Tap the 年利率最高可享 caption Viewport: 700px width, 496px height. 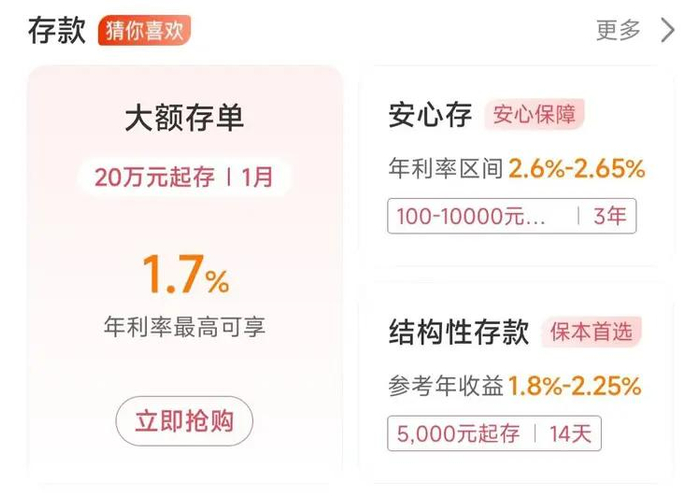pos(185,327)
